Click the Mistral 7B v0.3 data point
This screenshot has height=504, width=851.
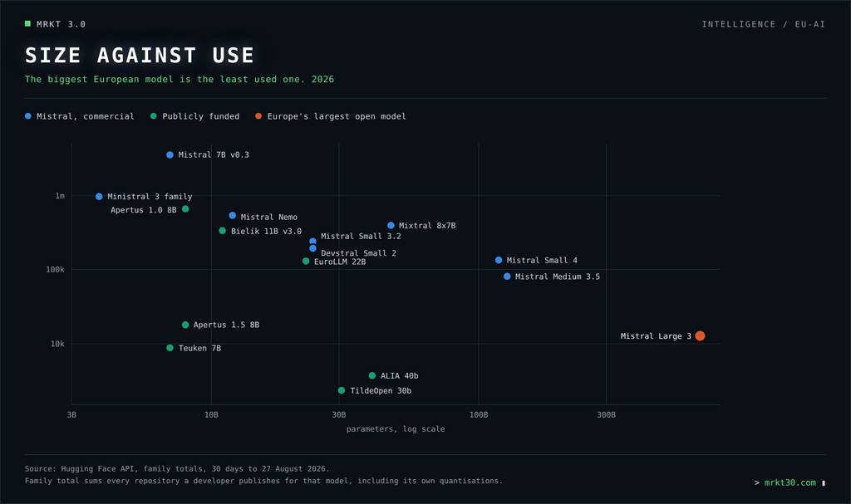pos(170,154)
